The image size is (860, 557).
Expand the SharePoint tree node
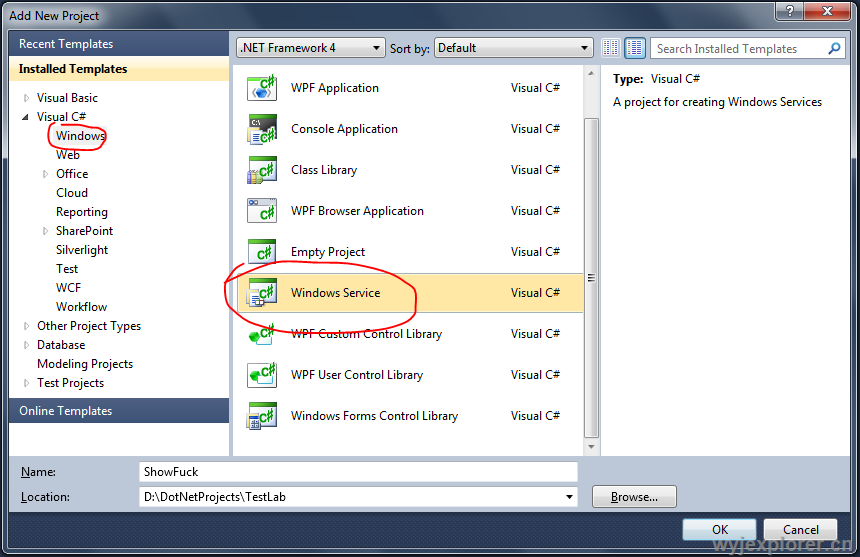45,231
